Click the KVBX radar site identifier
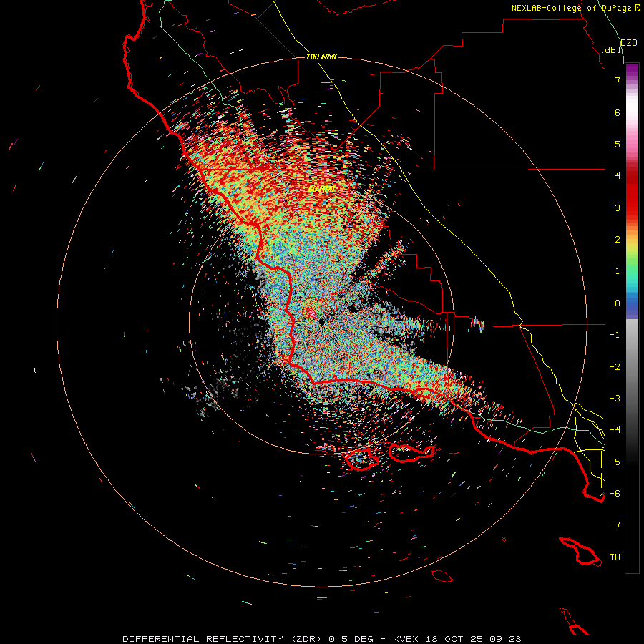 [406, 639]
